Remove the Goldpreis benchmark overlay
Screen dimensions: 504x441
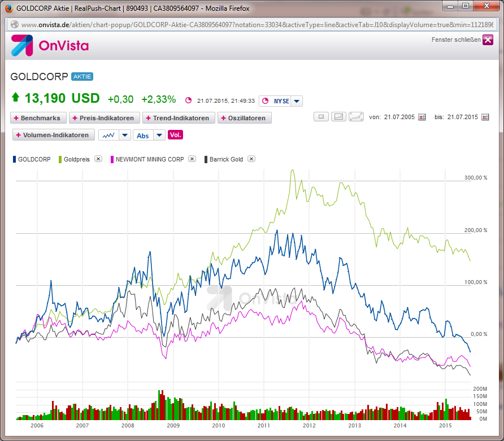coord(98,159)
